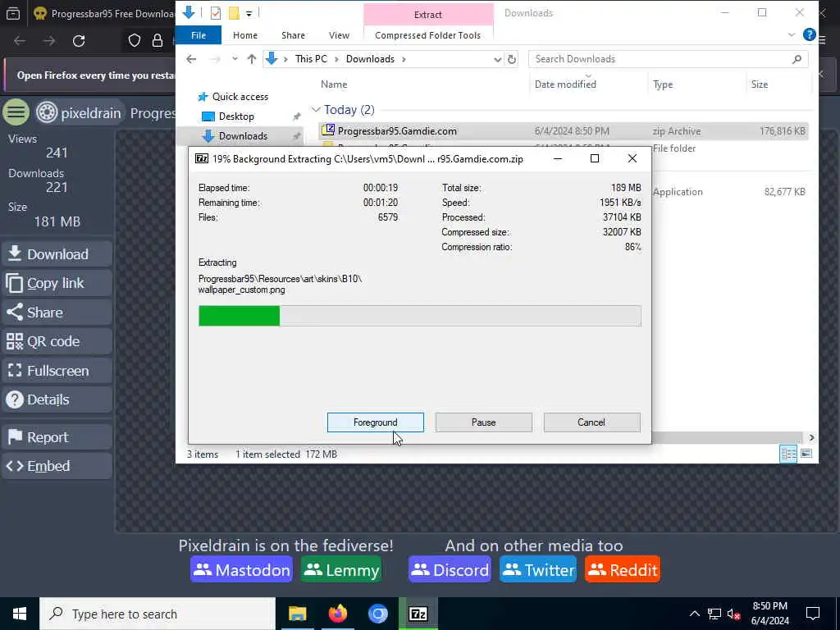Open Firefox from the taskbar

[x=337, y=614]
